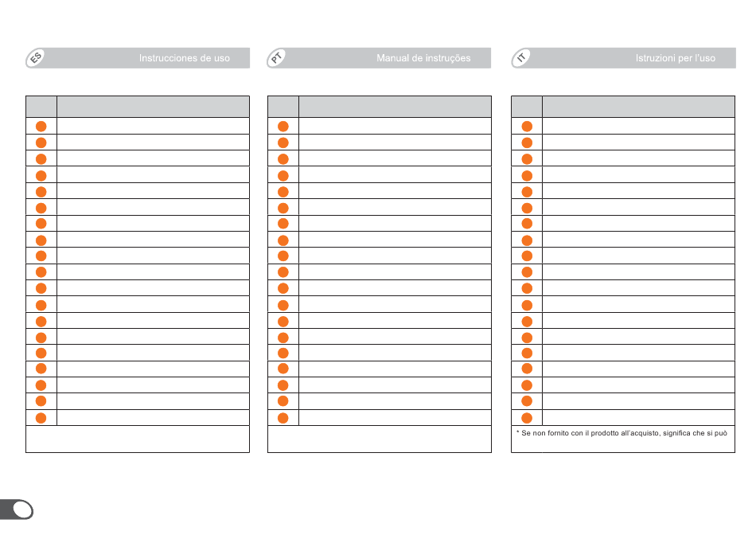
Task: Click the empty footnote cell under Spanish table
Action: point(138,439)
